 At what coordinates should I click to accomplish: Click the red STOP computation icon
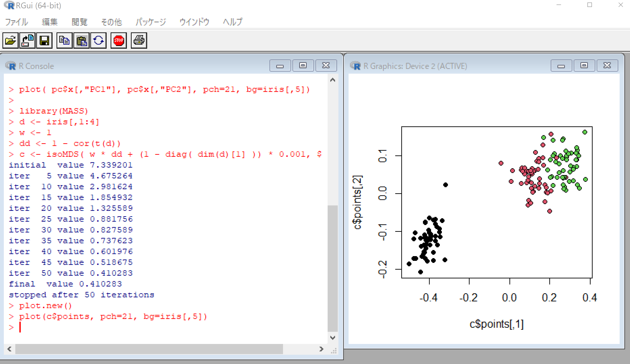point(119,40)
